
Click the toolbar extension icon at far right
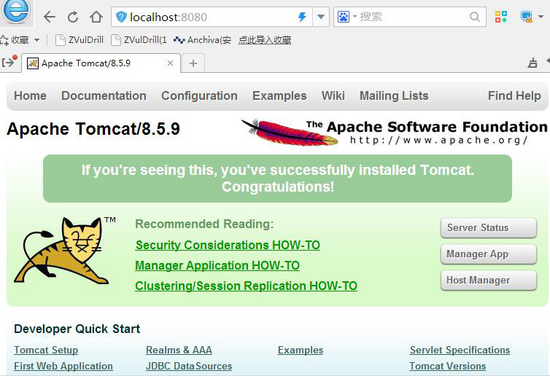point(526,16)
